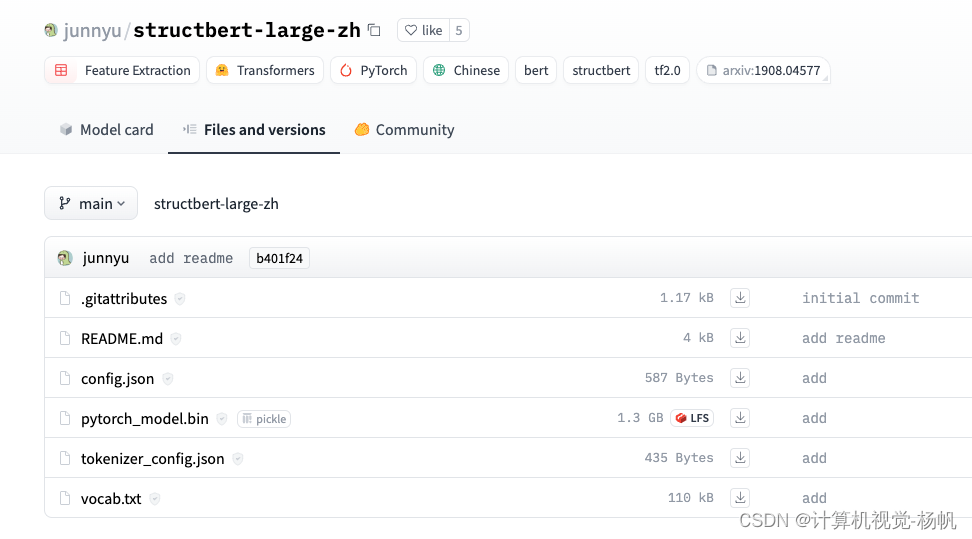Screen dimensions: 972x539
Task: Filter by PyTorch tag
Action: click(x=373, y=70)
